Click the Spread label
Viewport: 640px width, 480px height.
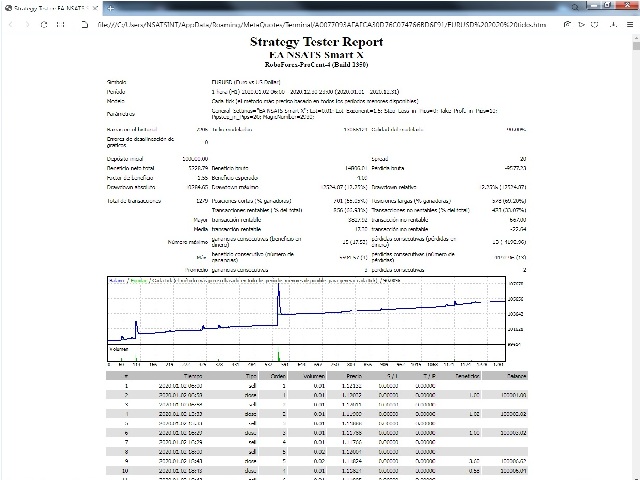(380, 159)
